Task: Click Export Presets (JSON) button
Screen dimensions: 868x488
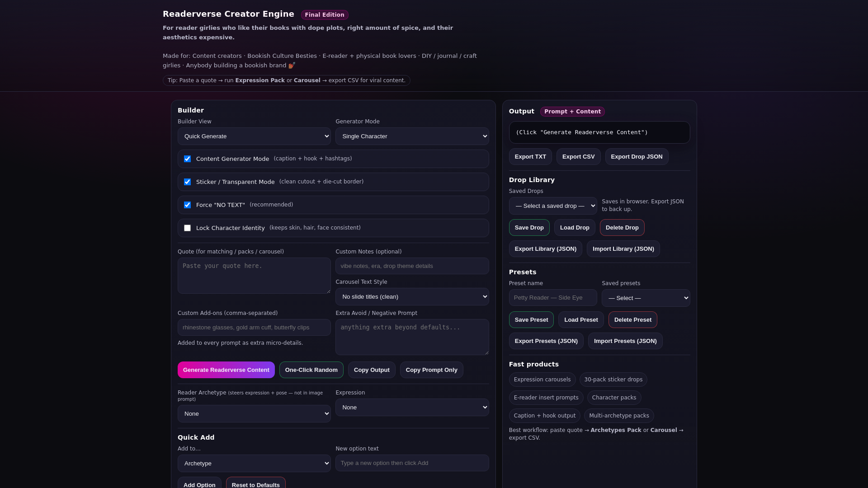Action: pyautogui.click(x=546, y=341)
